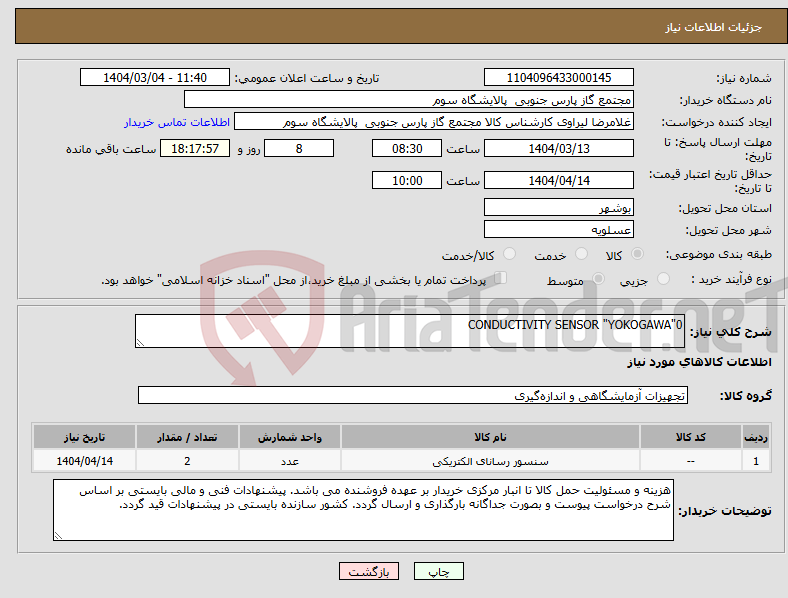Click the response deadline date 1404/03/13
This screenshot has height=598, width=788.
(559, 148)
